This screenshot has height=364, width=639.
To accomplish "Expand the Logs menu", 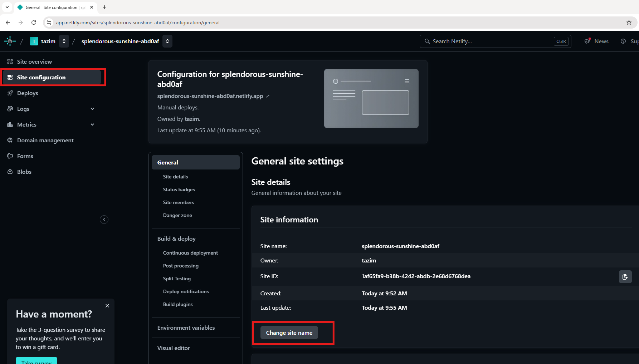I will (x=92, y=109).
